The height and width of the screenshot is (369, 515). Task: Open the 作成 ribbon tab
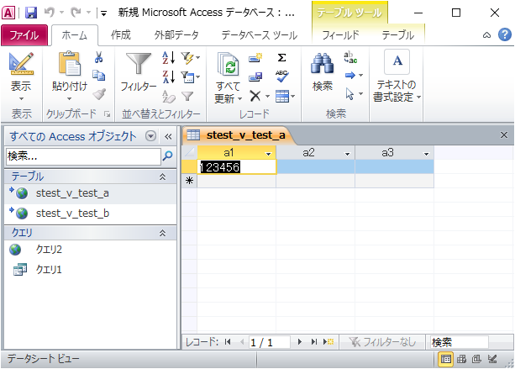coord(121,35)
